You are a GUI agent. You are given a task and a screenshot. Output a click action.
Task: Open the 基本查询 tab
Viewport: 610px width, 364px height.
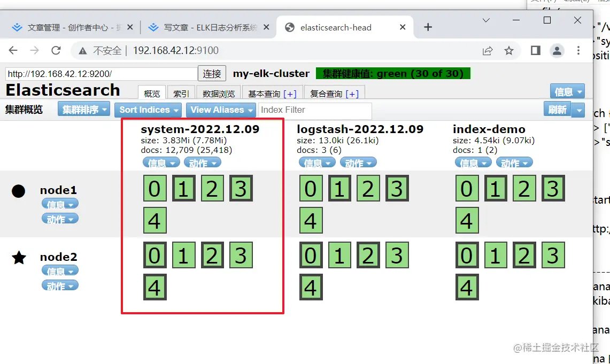tap(272, 94)
